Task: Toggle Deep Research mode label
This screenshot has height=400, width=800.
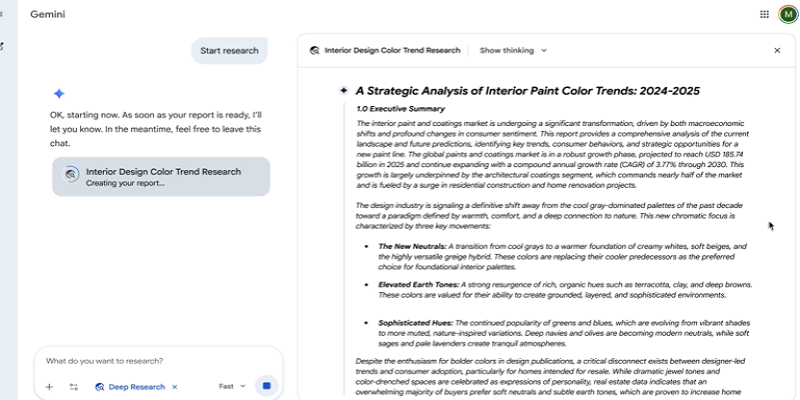Action: (137, 387)
